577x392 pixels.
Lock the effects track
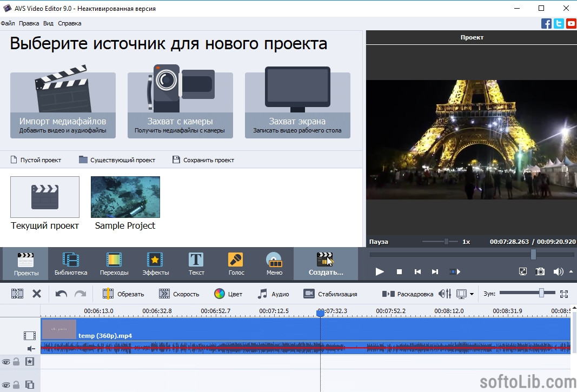tap(16, 362)
